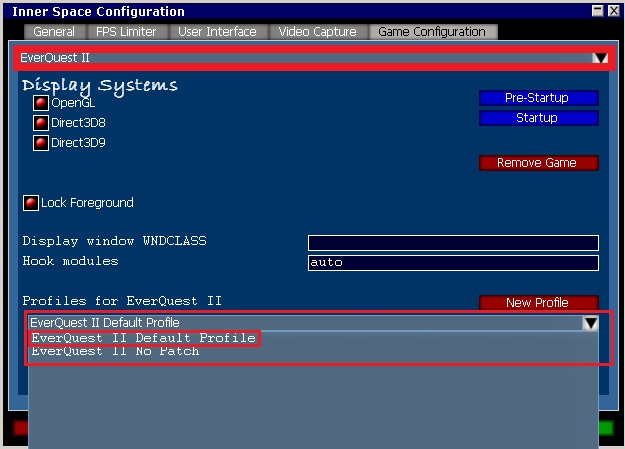Open the FPS Limiter tab

pyautogui.click(x=126, y=32)
